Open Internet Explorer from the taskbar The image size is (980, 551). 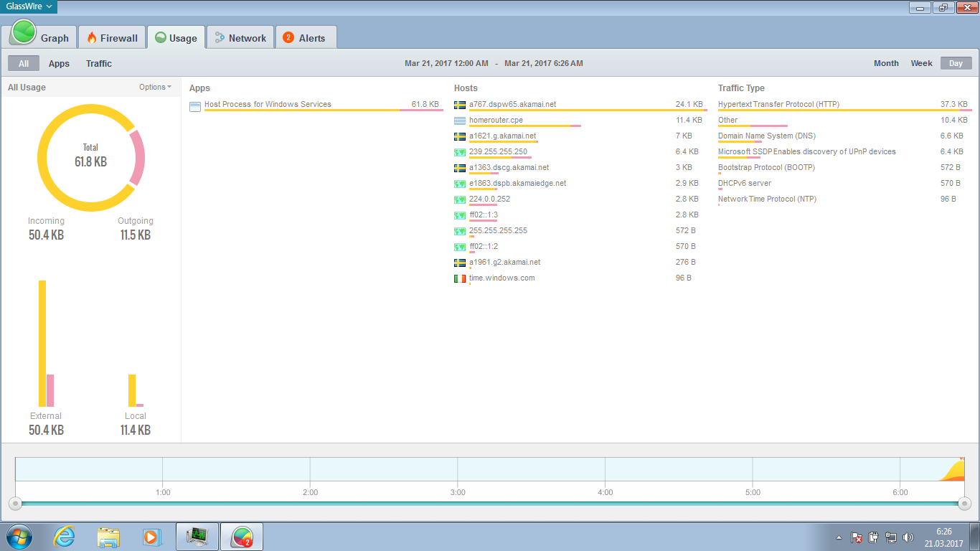click(x=64, y=536)
